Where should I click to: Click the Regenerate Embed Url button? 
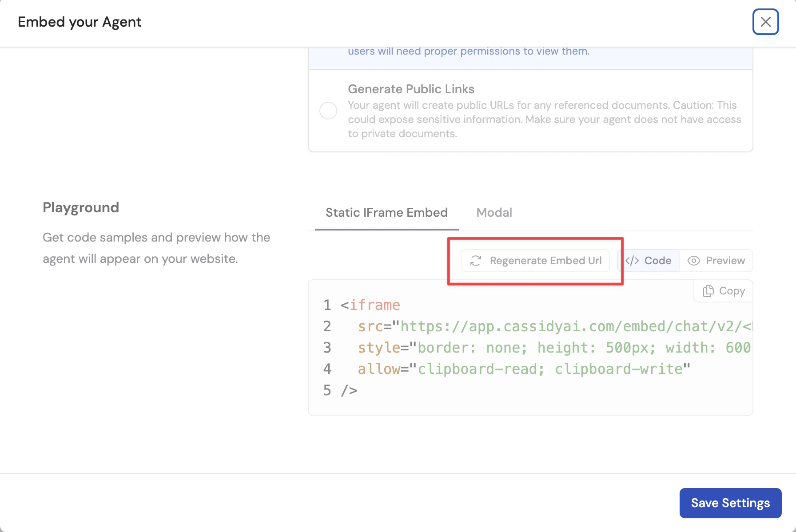tap(535, 261)
